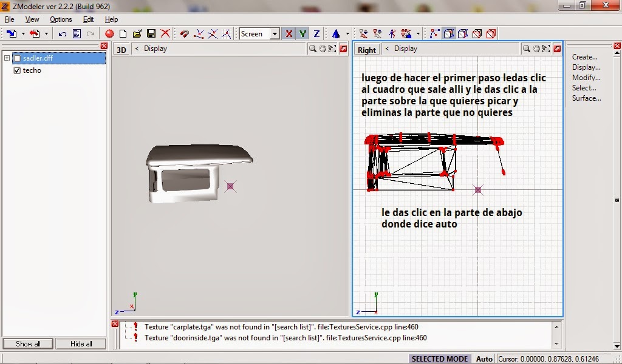Click the red sphere toolbar icon
Image resolution: width=622 pixels, height=364 pixels.
point(109,33)
